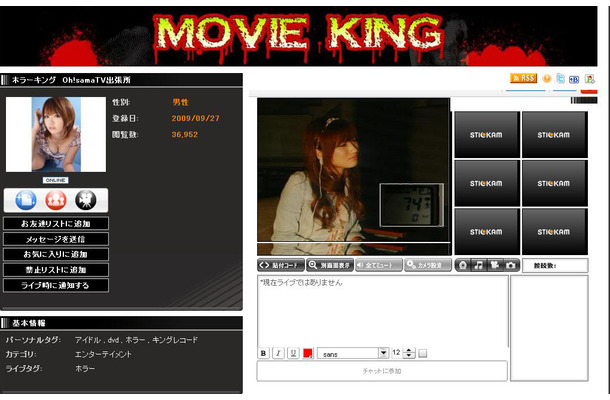The width and height of the screenshot is (610, 400).
Task: Click the black film camera icon
Action: (86, 200)
